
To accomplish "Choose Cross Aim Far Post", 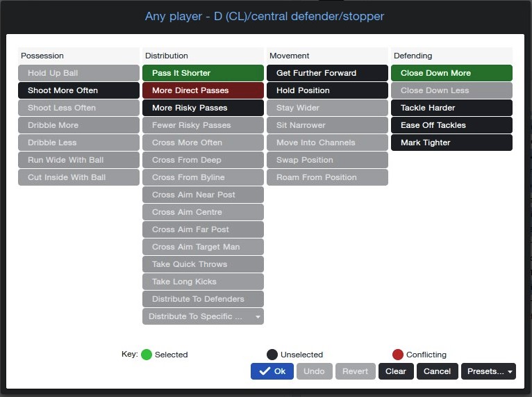I will (x=203, y=229).
